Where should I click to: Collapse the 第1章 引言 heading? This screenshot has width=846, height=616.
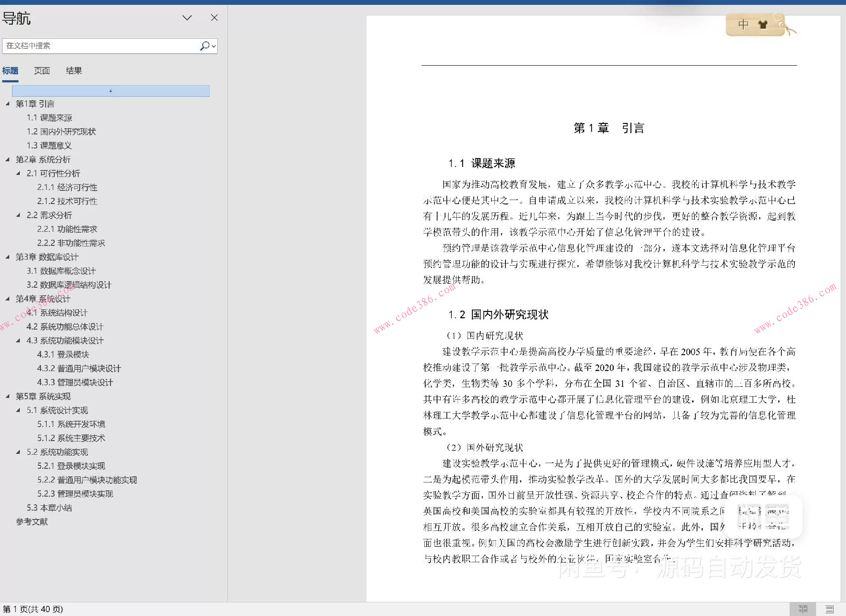click(x=7, y=104)
